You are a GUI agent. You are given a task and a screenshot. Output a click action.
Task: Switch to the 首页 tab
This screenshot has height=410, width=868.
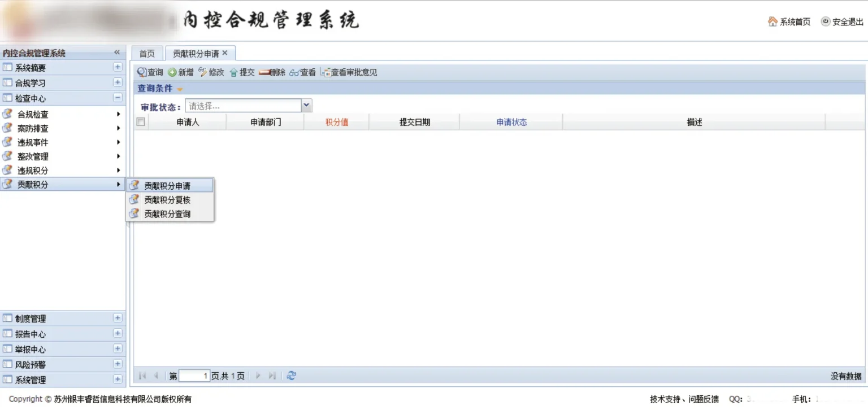(x=147, y=54)
